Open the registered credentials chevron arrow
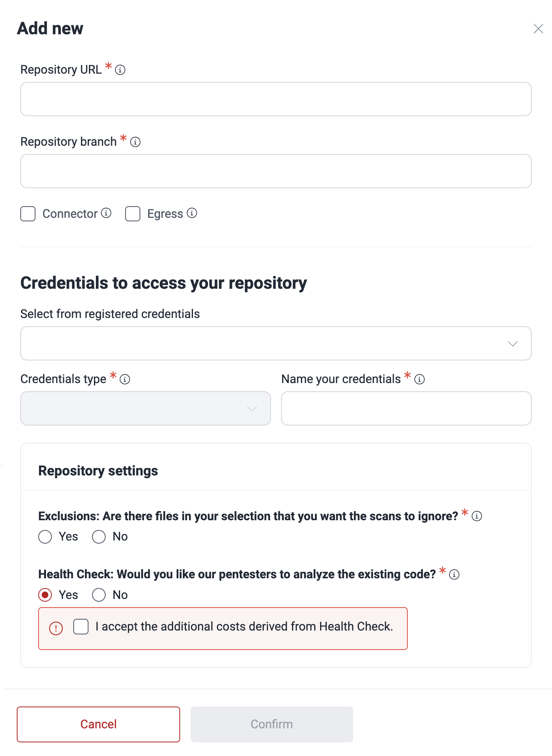Image resolution: width=552 pixels, height=756 pixels. [x=513, y=343]
